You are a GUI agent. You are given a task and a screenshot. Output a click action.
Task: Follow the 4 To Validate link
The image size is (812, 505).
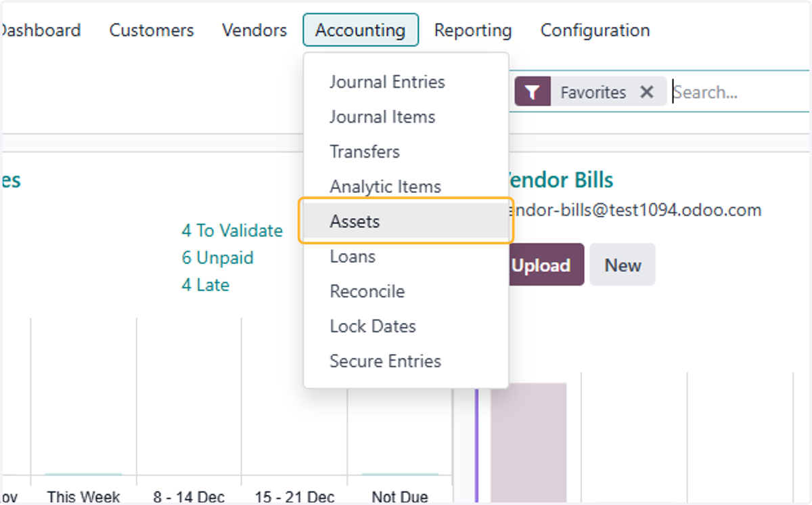point(232,231)
